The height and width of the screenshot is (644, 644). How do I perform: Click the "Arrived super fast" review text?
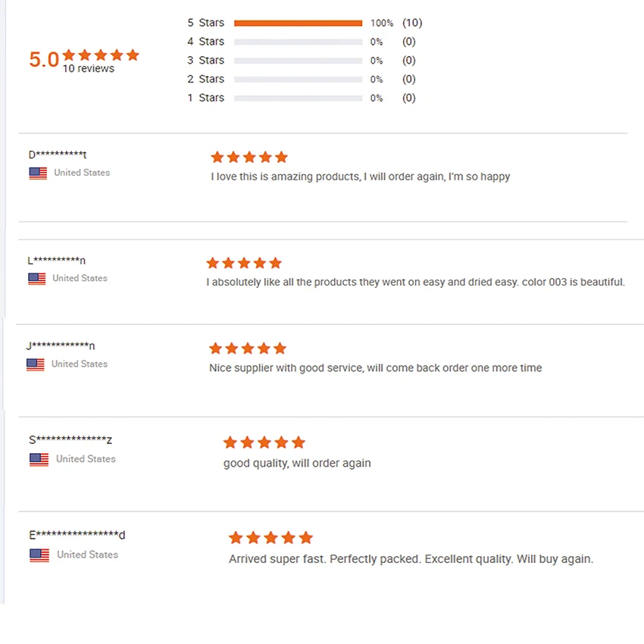[x=411, y=559]
